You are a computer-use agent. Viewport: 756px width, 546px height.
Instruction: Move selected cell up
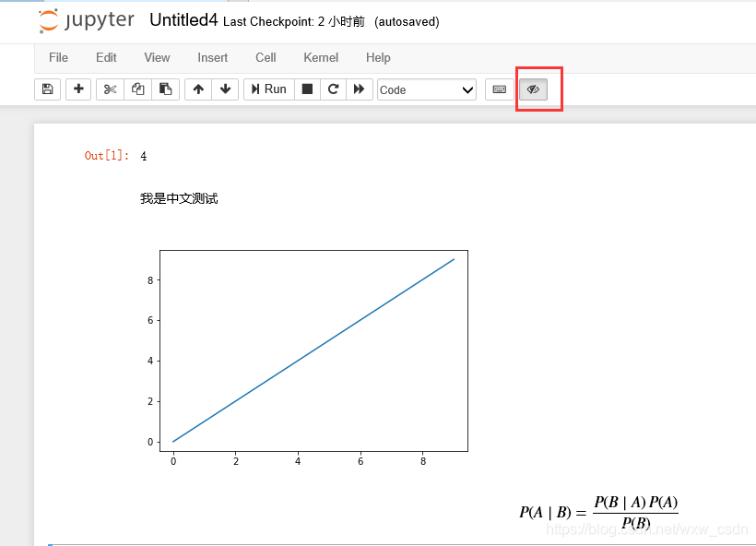pos(197,89)
